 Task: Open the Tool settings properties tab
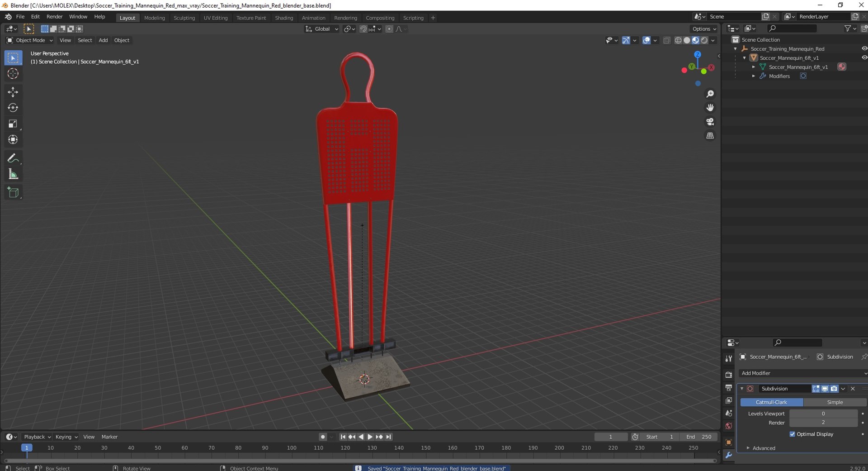click(x=728, y=359)
